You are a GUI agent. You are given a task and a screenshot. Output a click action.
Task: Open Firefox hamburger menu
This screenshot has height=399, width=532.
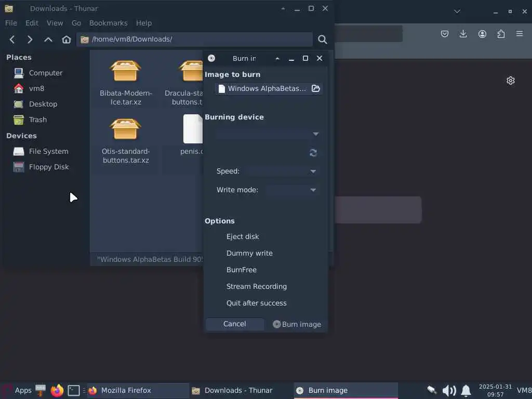tap(520, 34)
